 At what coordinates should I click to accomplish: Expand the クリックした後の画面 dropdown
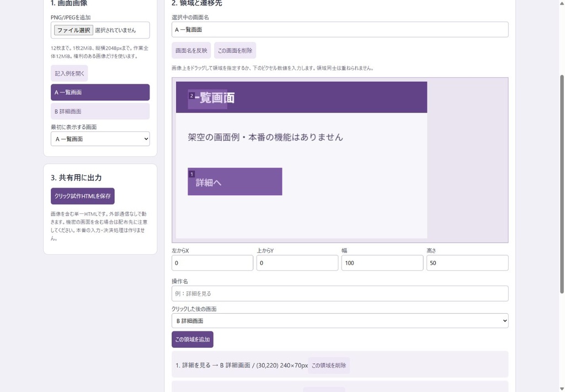coord(340,321)
